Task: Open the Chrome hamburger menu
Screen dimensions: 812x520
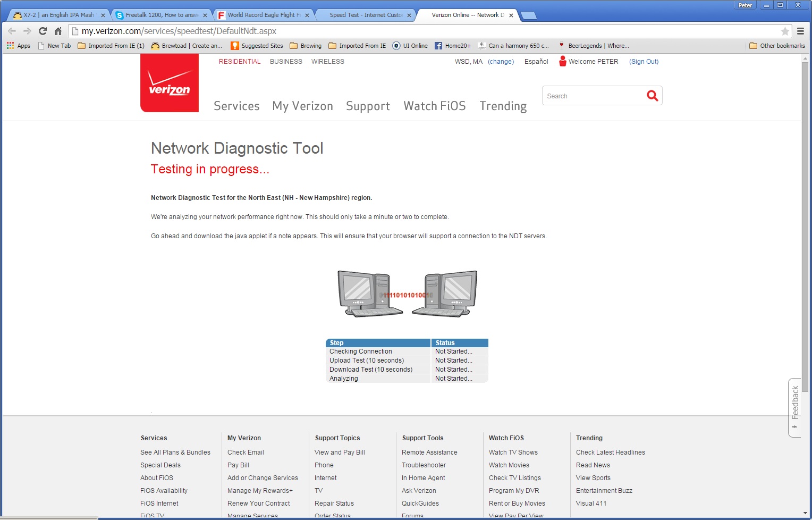Action: (800, 31)
